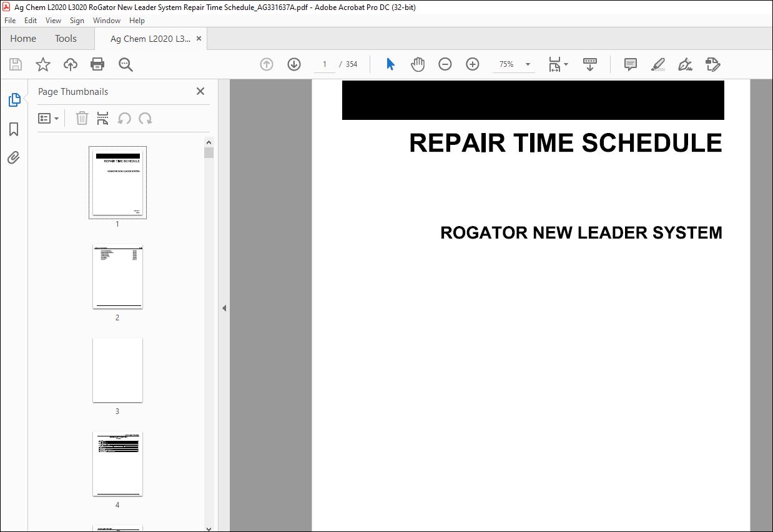Click the Save file icon
The width and height of the screenshot is (773, 532).
16,64
